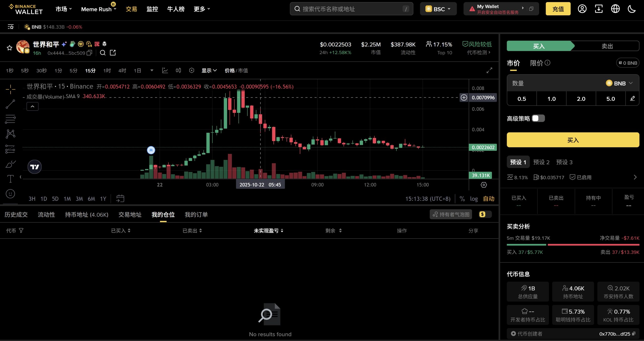Image resolution: width=644 pixels, height=341 pixels.
Task: Click the yellow 充值 deposit button
Action: tap(558, 9)
